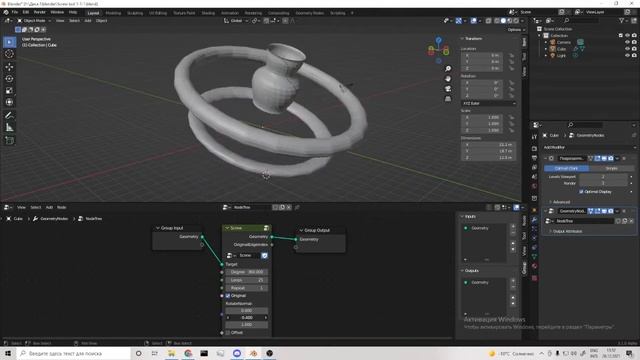Select the Annotate tool

pyautogui.click(x=9, y=116)
